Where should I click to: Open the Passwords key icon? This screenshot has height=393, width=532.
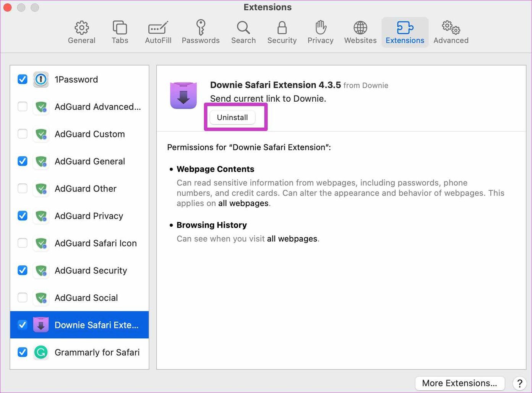(x=201, y=28)
